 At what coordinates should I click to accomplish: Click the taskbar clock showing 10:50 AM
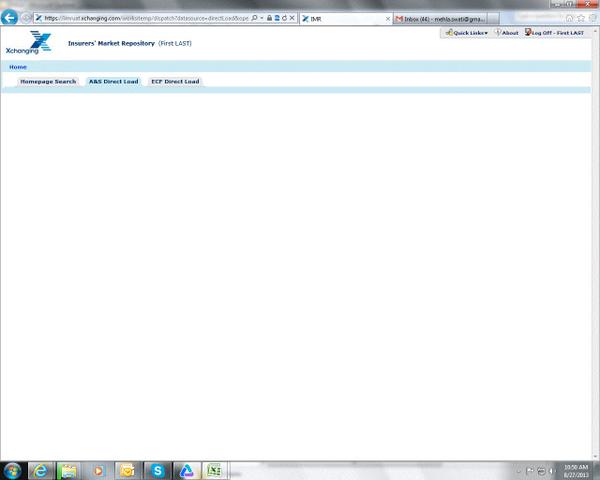576,471
